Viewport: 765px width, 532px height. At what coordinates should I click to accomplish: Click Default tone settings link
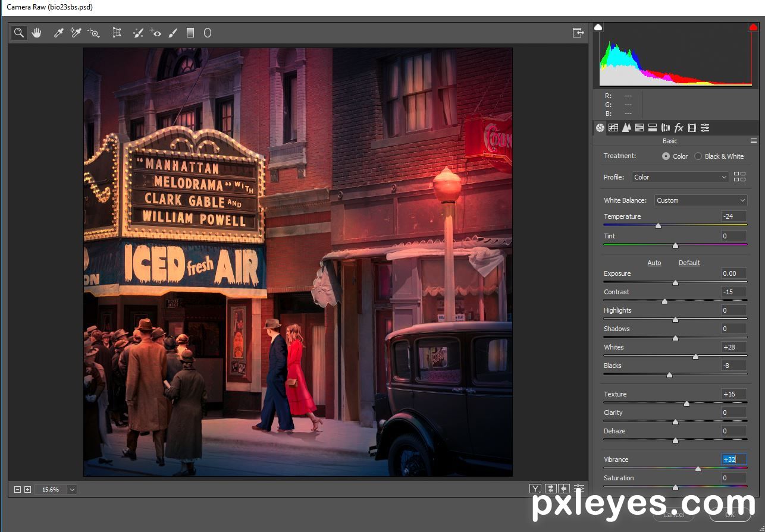(689, 263)
